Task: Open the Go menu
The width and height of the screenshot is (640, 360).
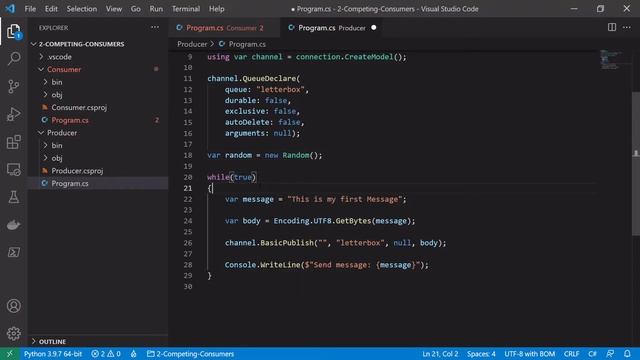Action: pyautogui.click(x=136, y=9)
